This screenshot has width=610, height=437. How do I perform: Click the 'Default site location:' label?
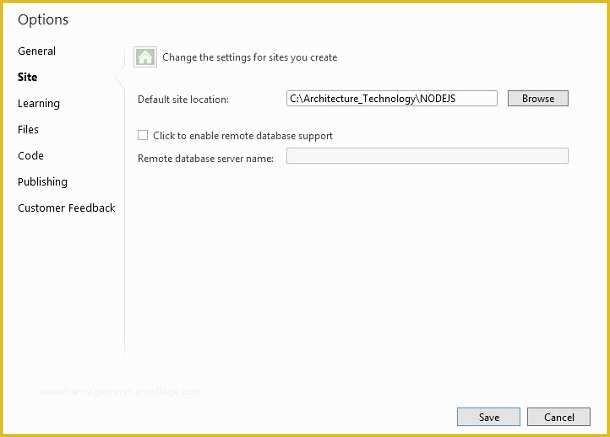coord(183,100)
